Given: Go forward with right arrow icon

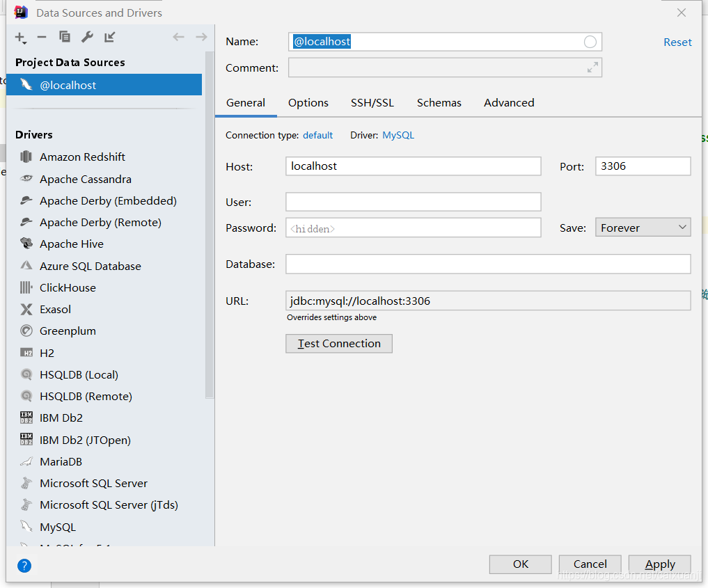Looking at the screenshot, I should (201, 37).
